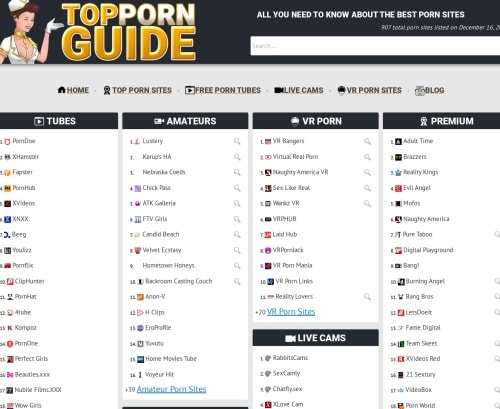Image resolution: width=500 pixels, height=409 pixels.
Task: Open the '+39 Amateur Porn Sites' link
Action: pos(171,389)
